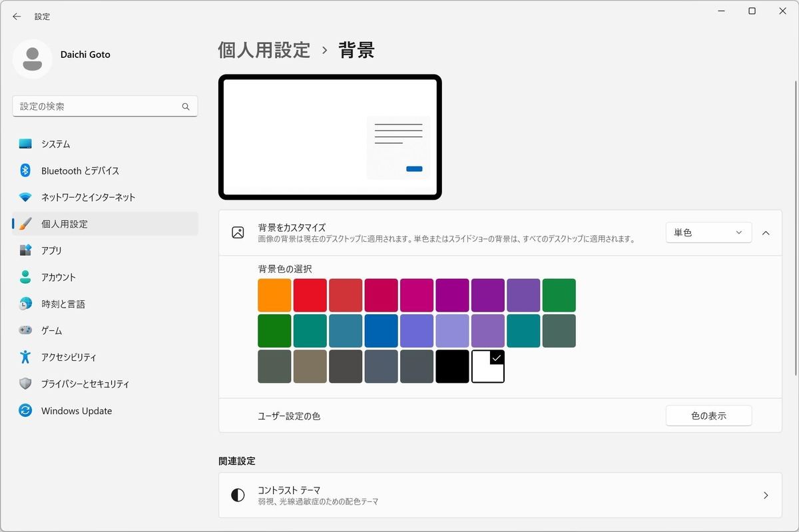Pick the steel blue swatch left of royal blue
Screen dimensions: 799x532
(346, 331)
